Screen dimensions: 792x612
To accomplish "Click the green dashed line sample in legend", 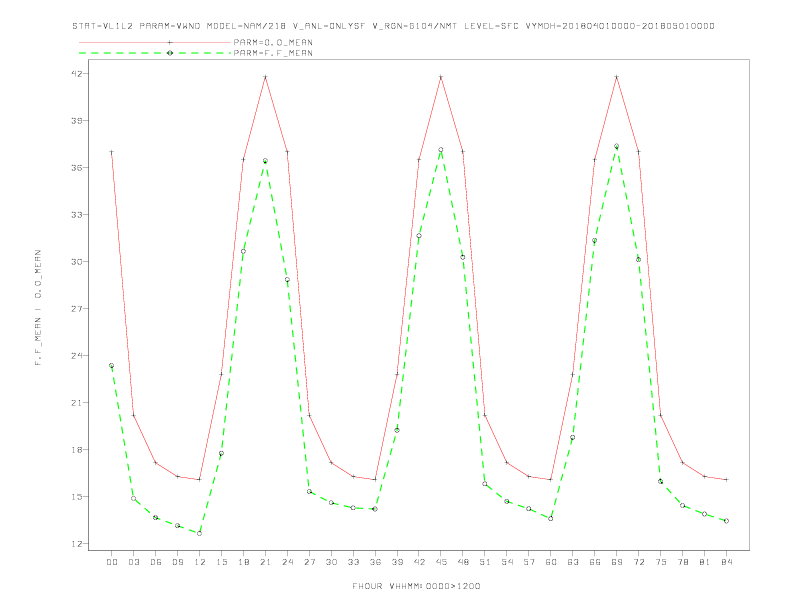I will pyautogui.click(x=155, y=53).
